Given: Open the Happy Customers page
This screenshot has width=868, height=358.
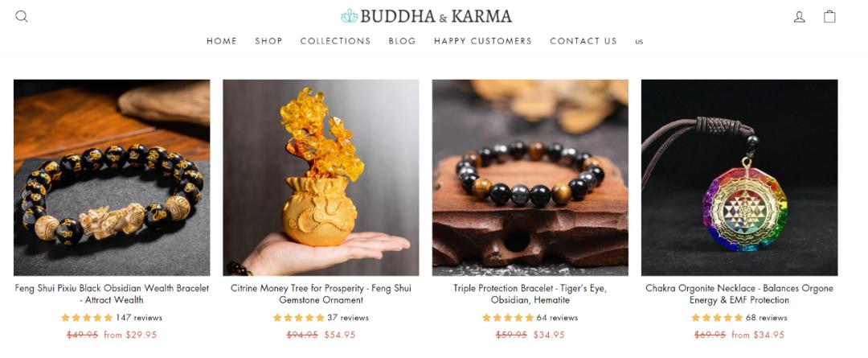Looking at the screenshot, I should 483,41.
